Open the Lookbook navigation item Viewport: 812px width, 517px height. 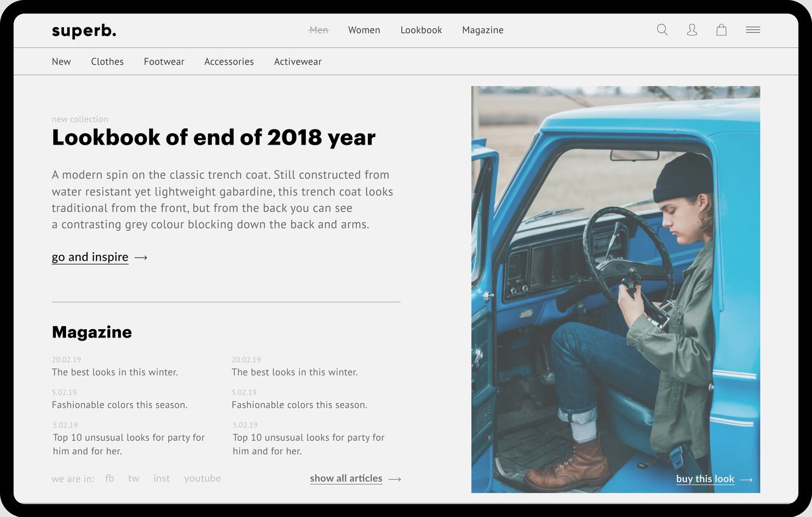coord(421,30)
